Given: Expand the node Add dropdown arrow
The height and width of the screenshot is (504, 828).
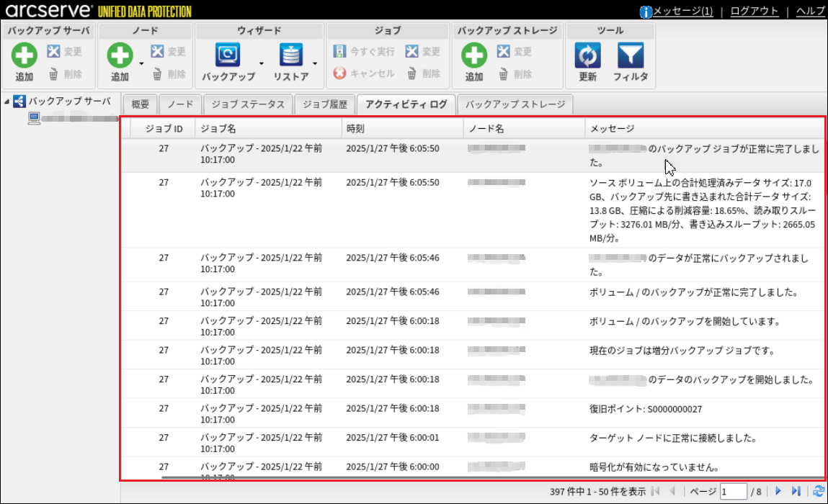Looking at the screenshot, I should (x=142, y=63).
